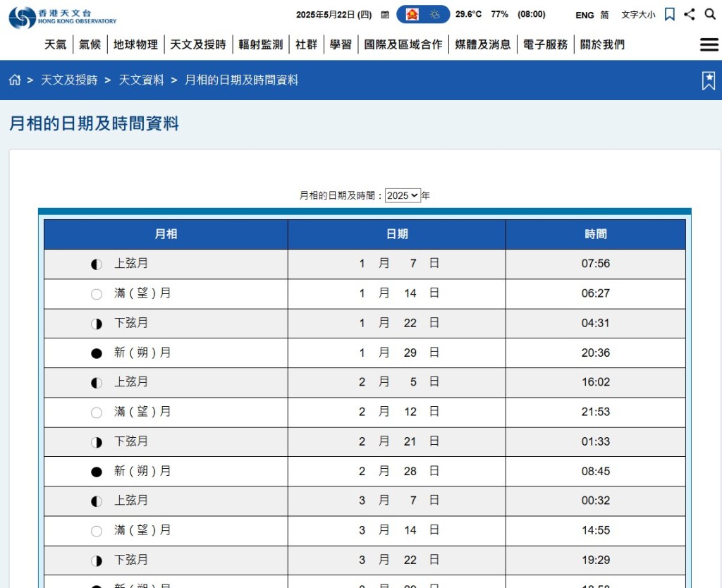Click the sunny weather icon in header
The width and height of the screenshot is (722, 588).
tap(434, 15)
